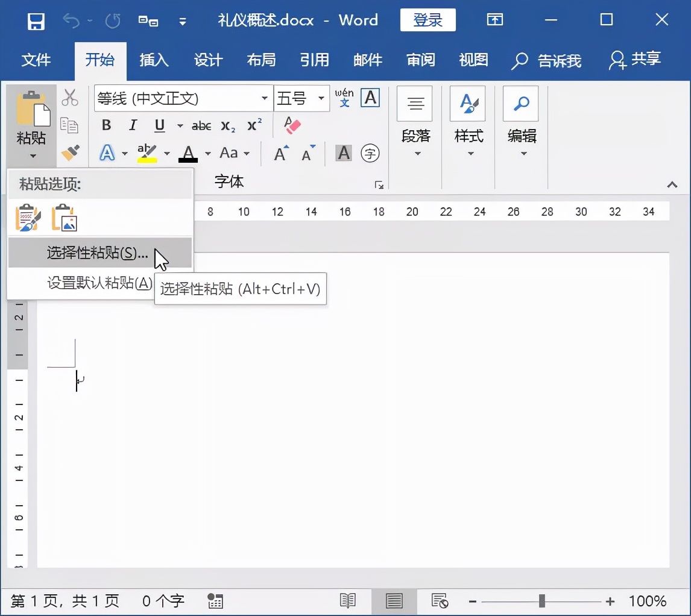Enable Strikethrough formatting

(201, 125)
